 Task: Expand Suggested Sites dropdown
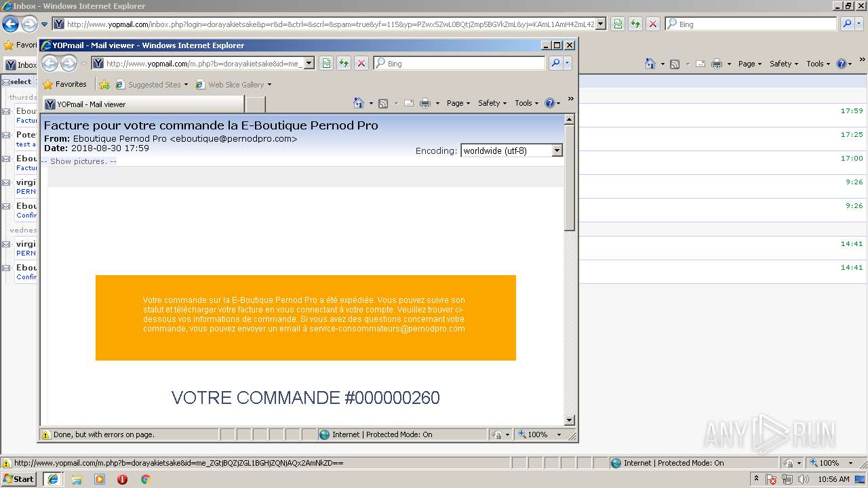186,85
